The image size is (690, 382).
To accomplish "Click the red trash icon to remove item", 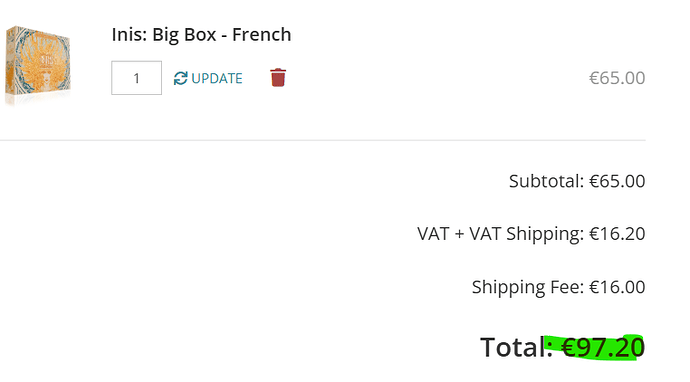I will click(278, 77).
